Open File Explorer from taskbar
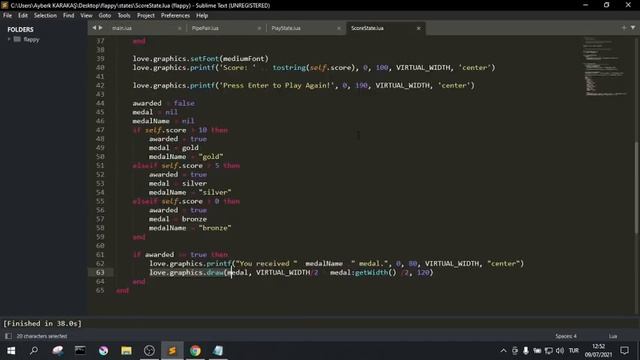 tap(126, 351)
